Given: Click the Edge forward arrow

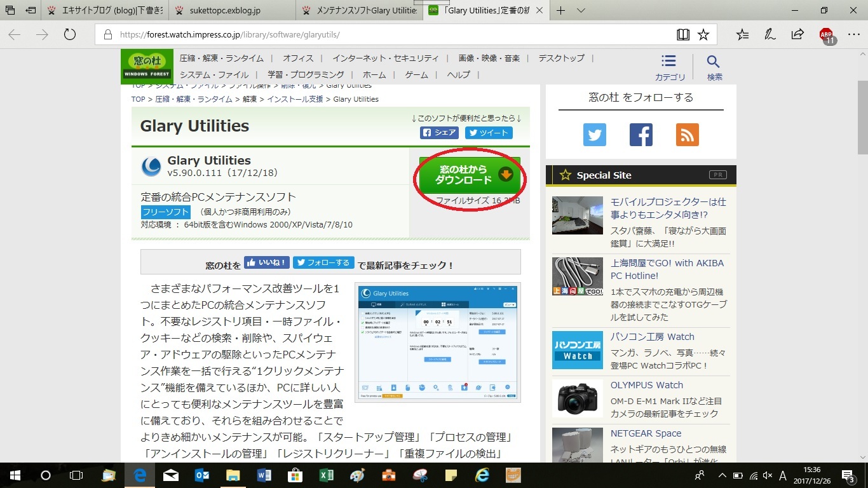Looking at the screenshot, I should click(42, 35).
